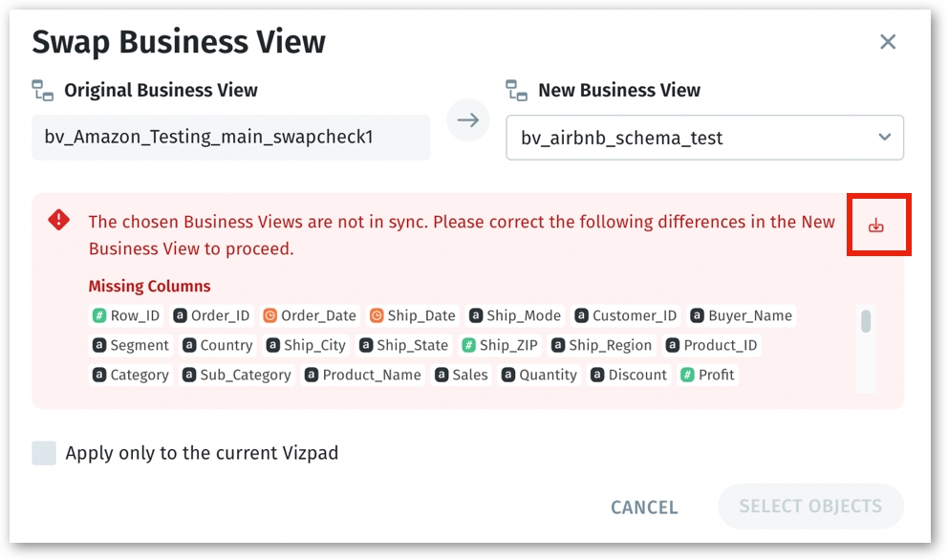This screenshot has height=560, width=948.
Task: Open the New Business View dropdown
Action: coord(704,138)
